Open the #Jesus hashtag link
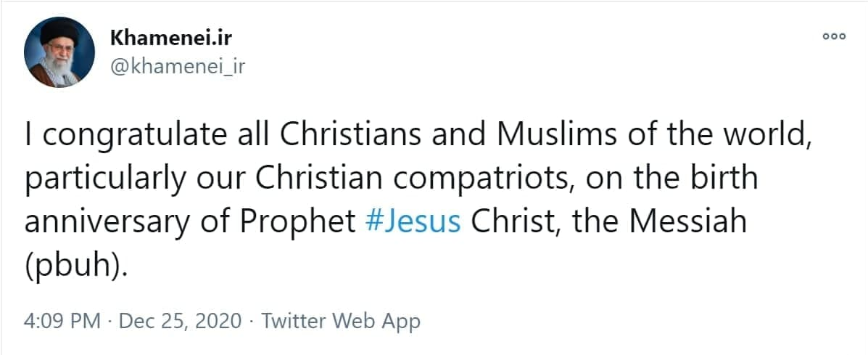The image size is (868, 355). 413,221
